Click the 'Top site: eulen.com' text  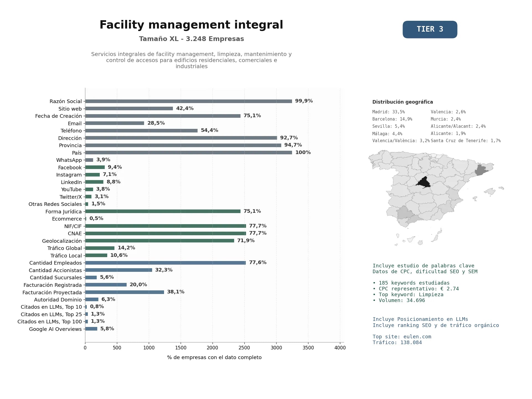402,337
